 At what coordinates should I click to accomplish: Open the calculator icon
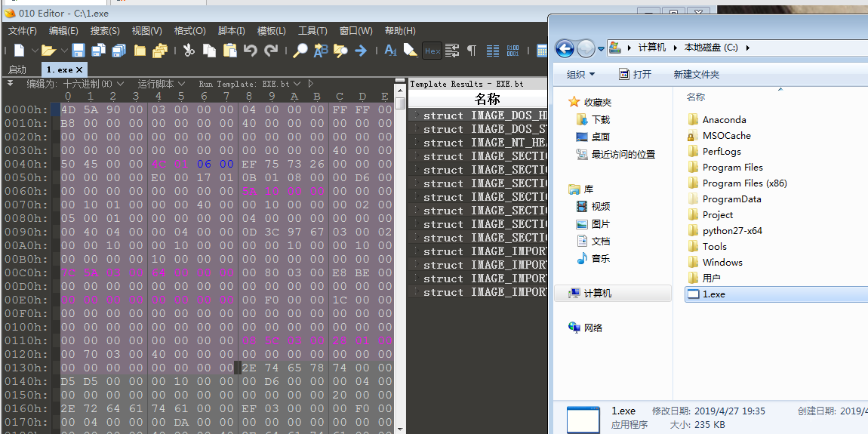(542, 51)
